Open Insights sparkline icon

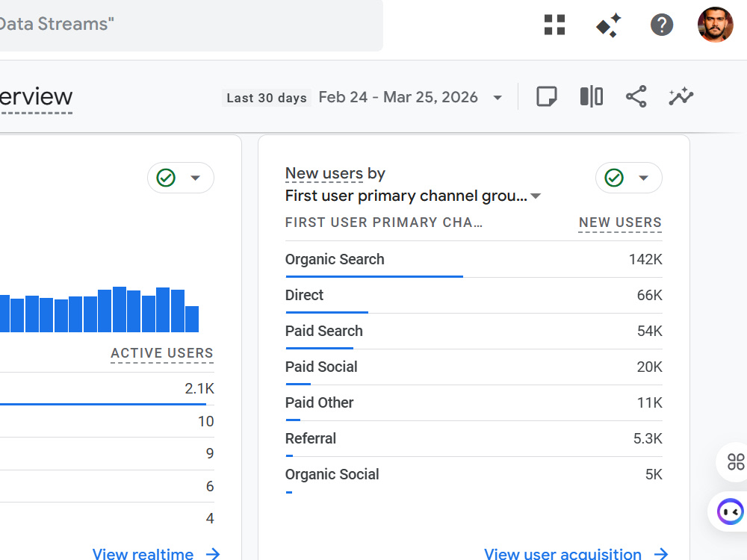pos(681,96)
